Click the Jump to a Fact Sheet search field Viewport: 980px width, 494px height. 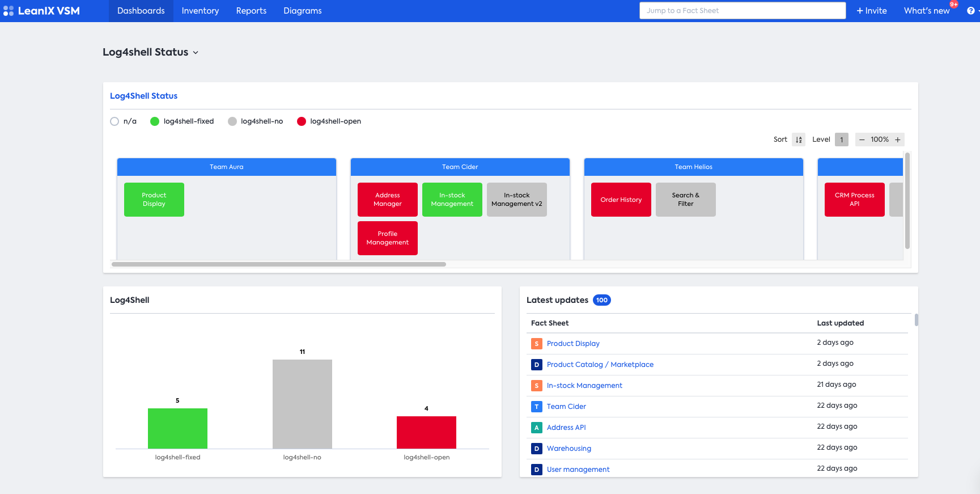pos(743,11)
